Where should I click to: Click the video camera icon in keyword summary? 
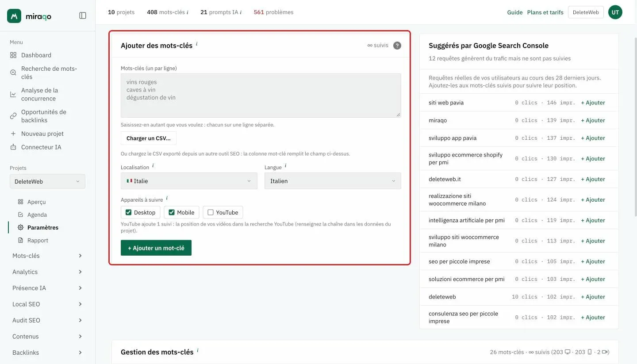coord(606,352)
